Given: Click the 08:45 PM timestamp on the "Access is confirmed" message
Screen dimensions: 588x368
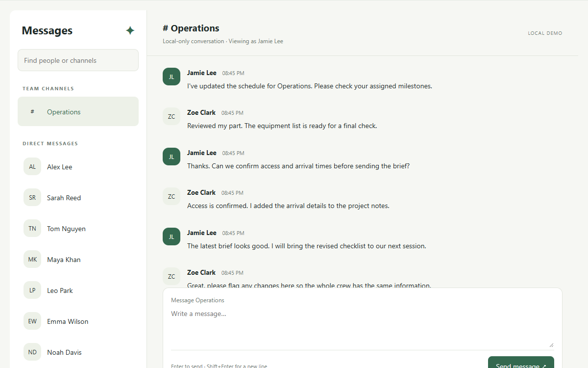Looking at the screenshot, I should point(232,193).
